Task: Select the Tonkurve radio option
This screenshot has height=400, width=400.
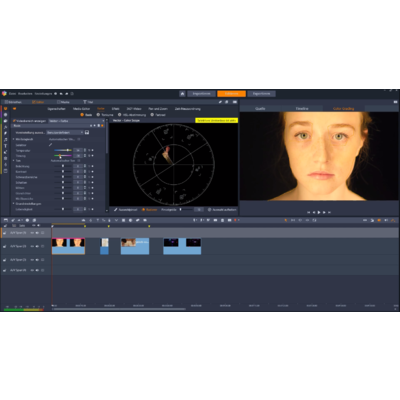Action: coord(98,115)
